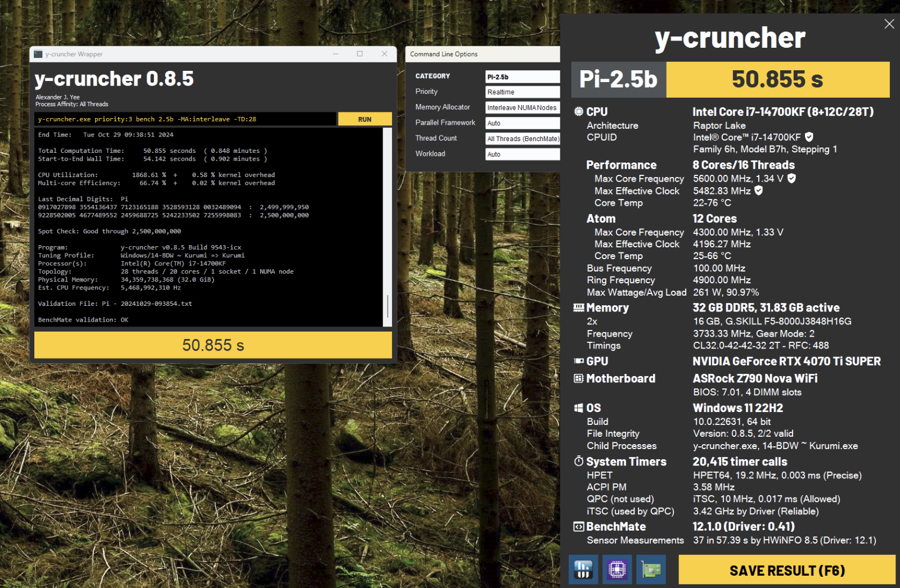This screenshot has width=900, height=588.
Task: Click the 261 W, 90.97% wattage value
Action: (726, 292)
